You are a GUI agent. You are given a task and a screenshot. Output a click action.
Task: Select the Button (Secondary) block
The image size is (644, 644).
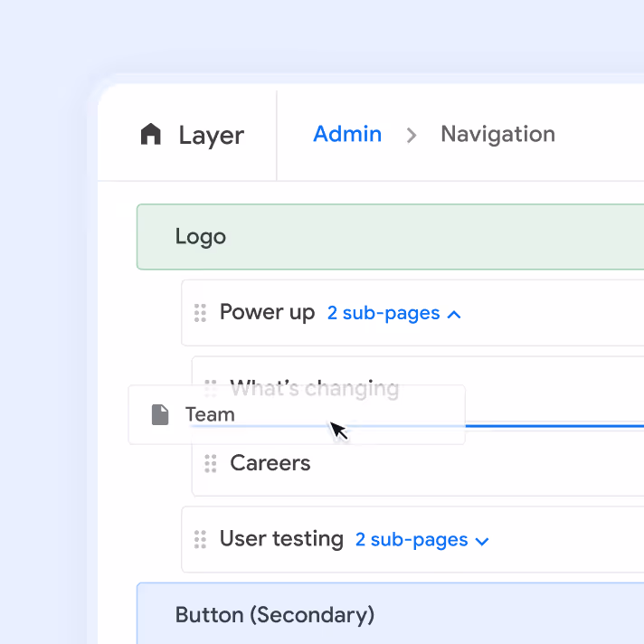pos(390,614)
